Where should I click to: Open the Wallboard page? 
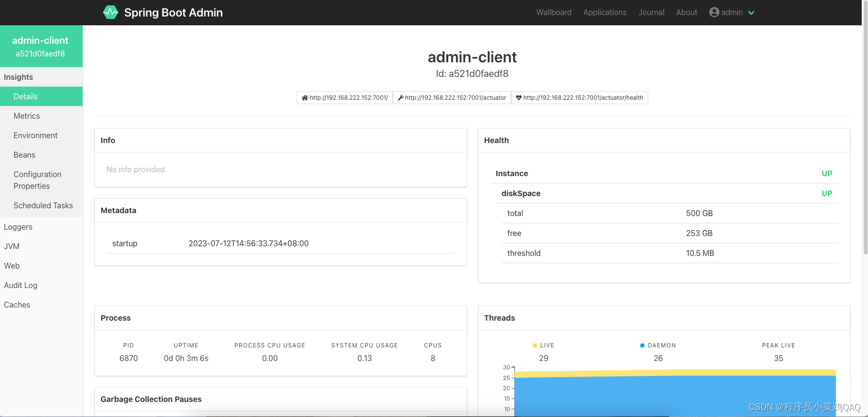click(554, 12)
